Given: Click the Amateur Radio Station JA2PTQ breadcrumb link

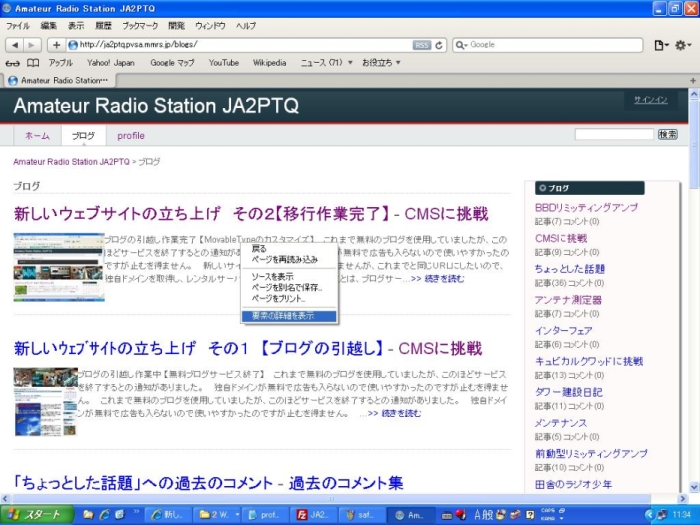Looking at the screenshot, I should [x=71, y=162].
